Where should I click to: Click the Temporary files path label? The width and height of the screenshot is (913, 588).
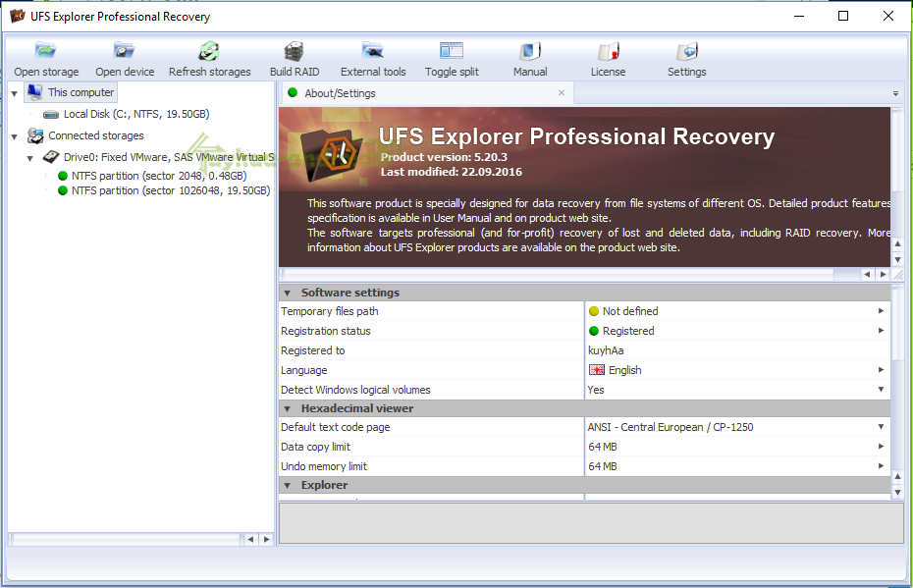tap(330, 311)
